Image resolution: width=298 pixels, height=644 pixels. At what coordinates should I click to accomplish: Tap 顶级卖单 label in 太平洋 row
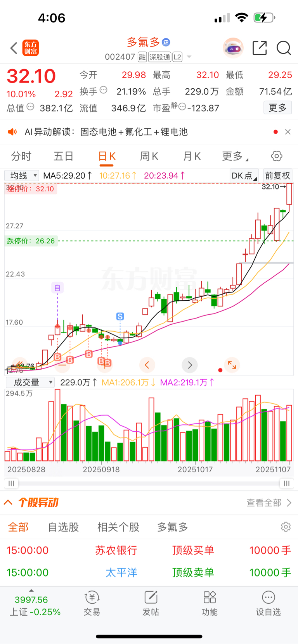click(193, 572)
